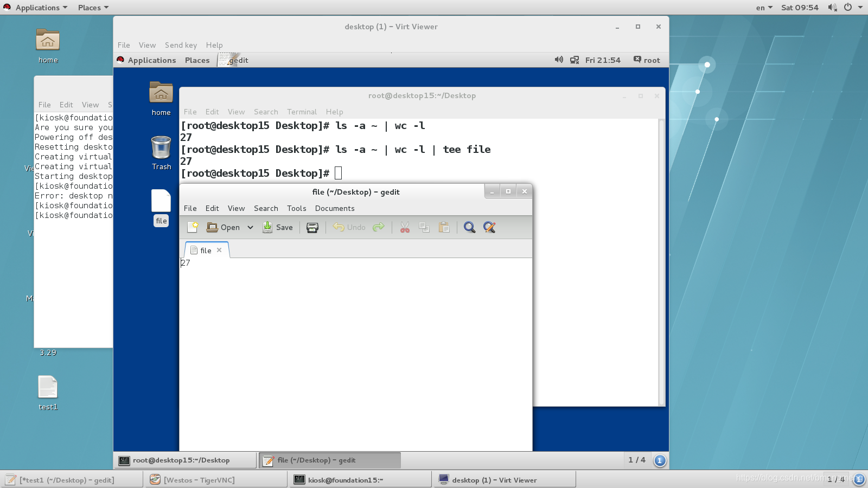Open the 'en' input language dropdown
The image size is (868, 488).
(x=764, y=8)
